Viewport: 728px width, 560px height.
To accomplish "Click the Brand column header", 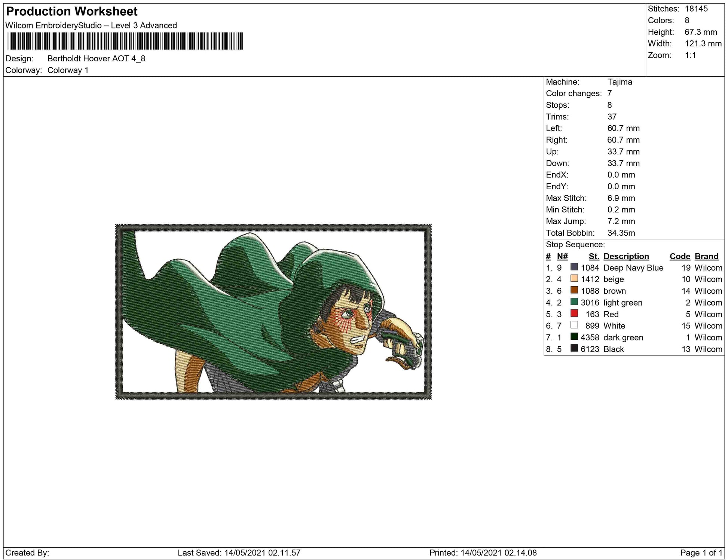I will [x=706, y=256].
